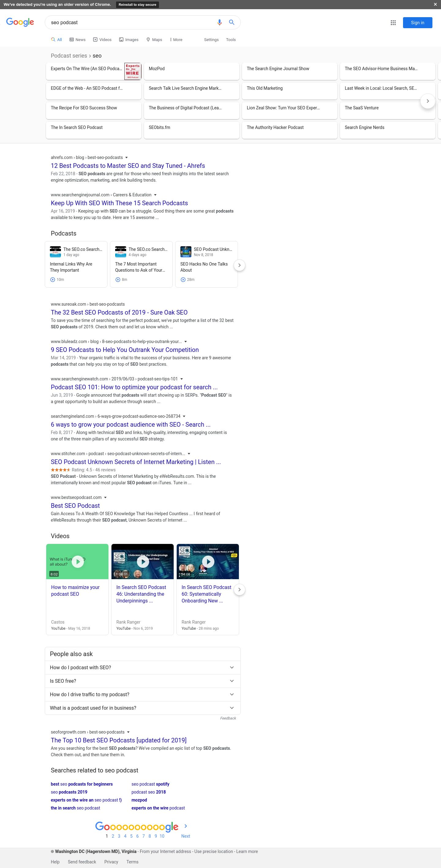The image size is (441, 868).
Task: Expand seoforgrowth.com result options arrow
Action: [128, 732]
